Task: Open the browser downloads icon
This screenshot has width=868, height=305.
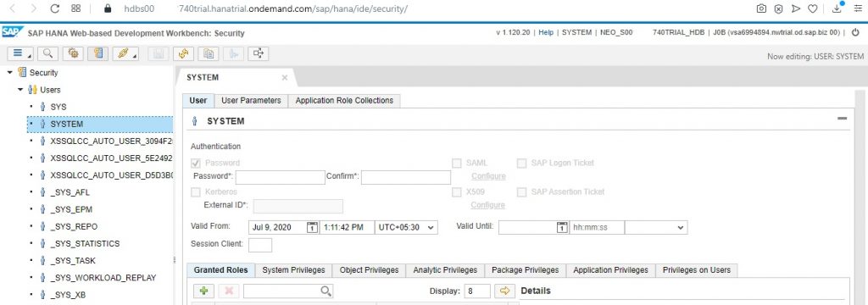Action: tap(837, 8)
